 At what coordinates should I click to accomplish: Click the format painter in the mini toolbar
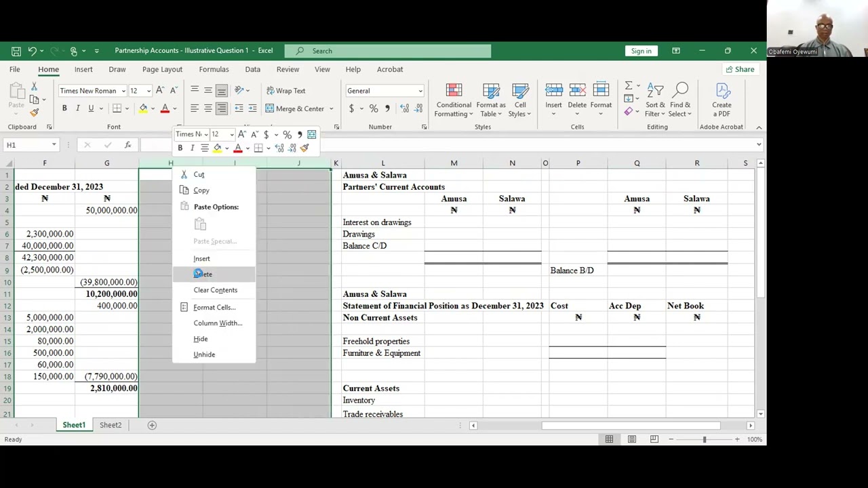click(304, 148)
